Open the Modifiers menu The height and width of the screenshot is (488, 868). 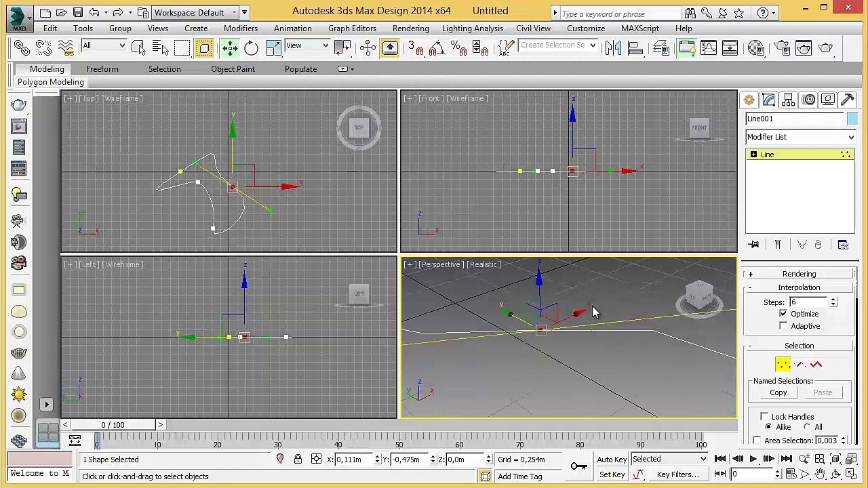point(241,28)
